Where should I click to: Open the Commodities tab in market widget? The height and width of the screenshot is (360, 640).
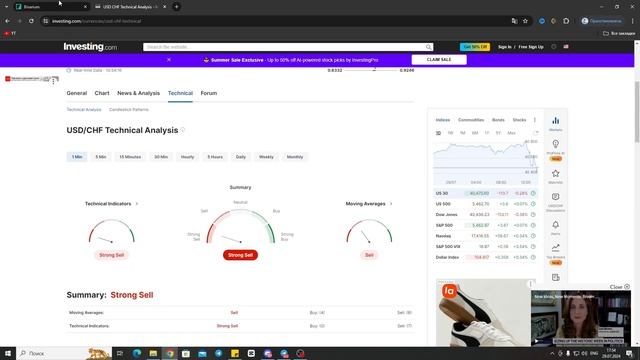click(471, 120)
